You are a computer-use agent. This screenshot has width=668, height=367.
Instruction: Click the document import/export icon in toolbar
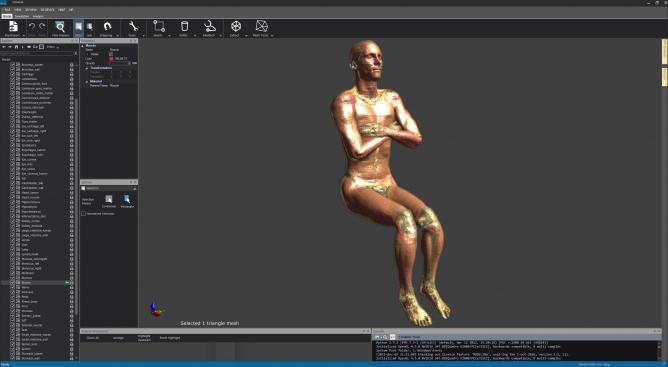pos(13,26)
